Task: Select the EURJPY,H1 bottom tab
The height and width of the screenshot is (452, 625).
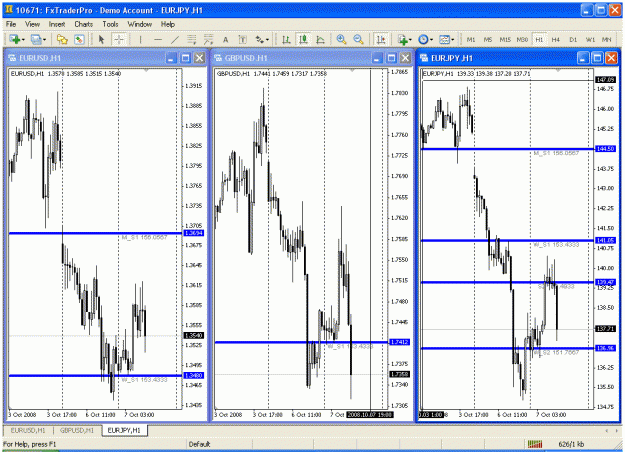Action: click(x=124, y=430)
